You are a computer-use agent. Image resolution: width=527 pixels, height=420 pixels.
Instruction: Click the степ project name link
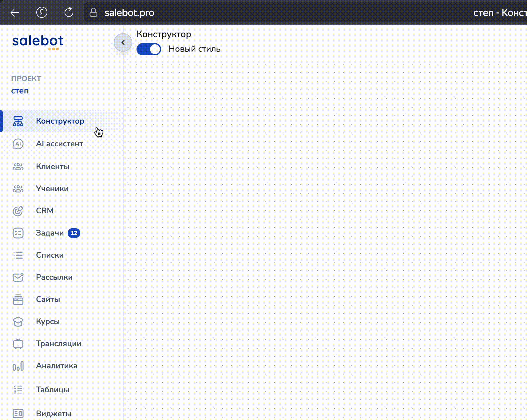[x=20, y=91]
